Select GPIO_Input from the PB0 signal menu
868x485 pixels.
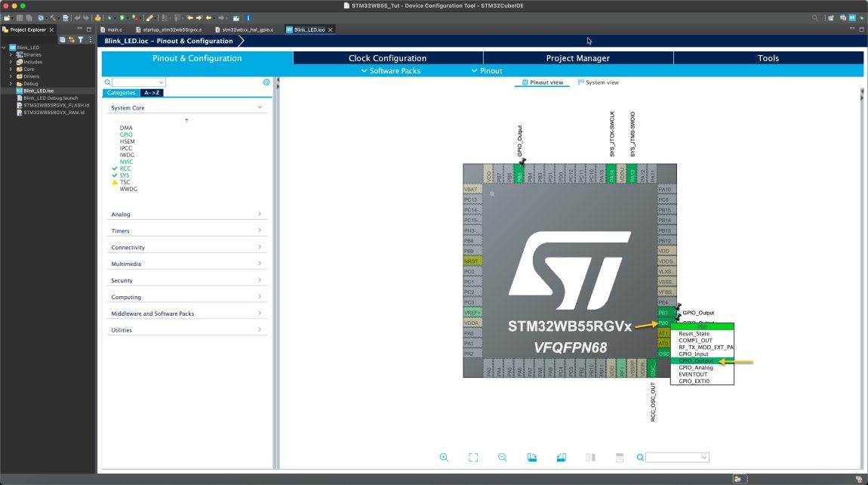(693, 354)
